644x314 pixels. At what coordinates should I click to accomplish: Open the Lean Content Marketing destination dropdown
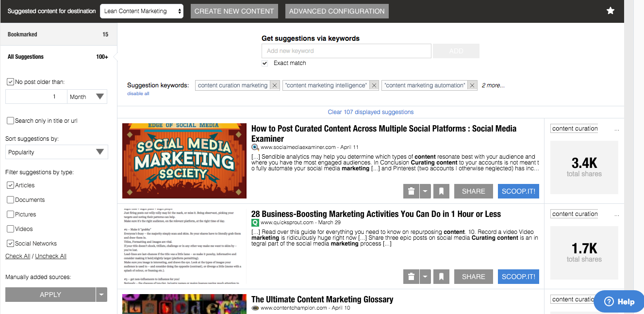[x=142, y=11]
